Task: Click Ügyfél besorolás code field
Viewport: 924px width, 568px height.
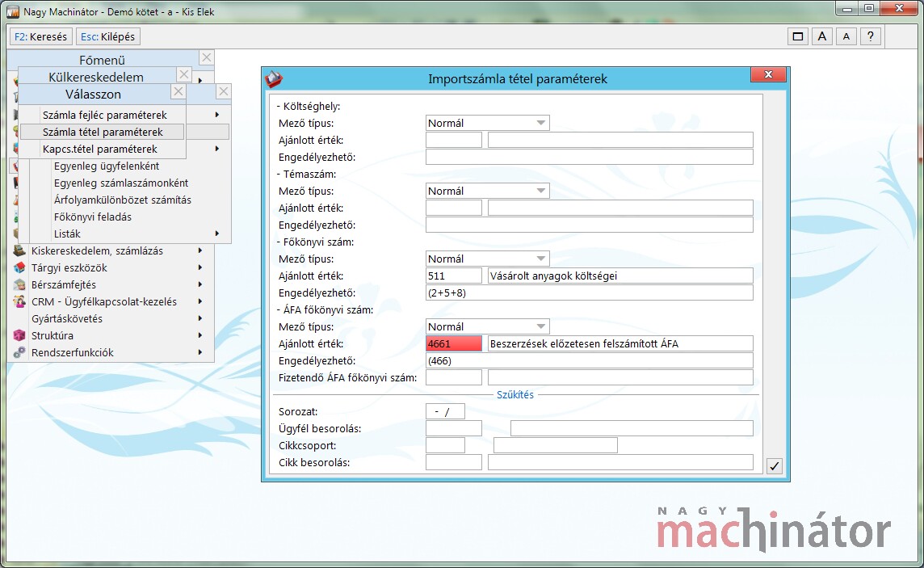Action: pyautogui.click(x=454, y=428)
